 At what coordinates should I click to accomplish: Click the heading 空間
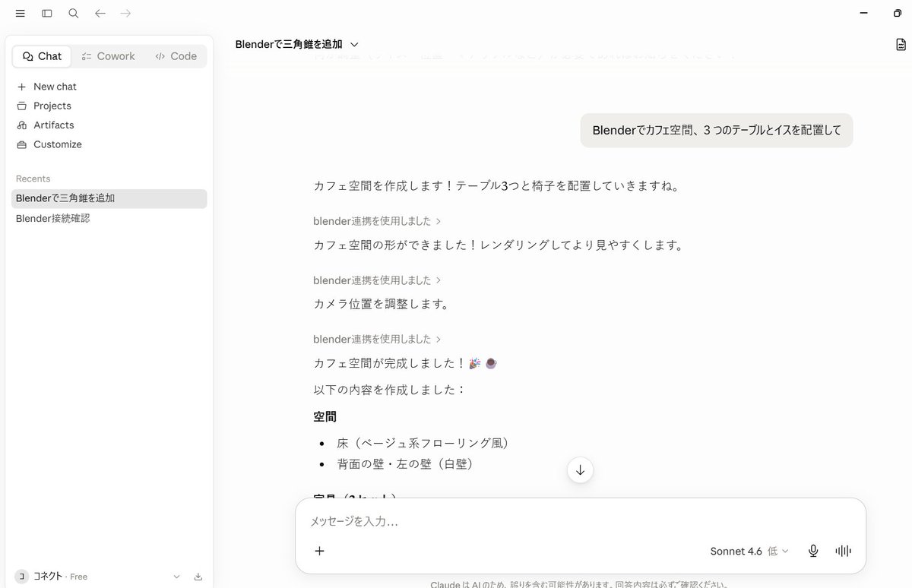(325, 417)
